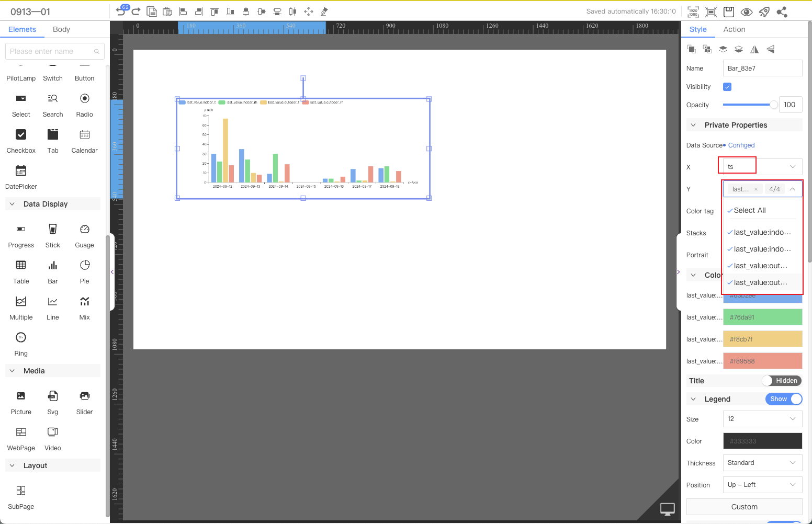Switch to the Body tab
This screenshot has width=812, height=524.
pyautogui.click(x=61, y=29)
